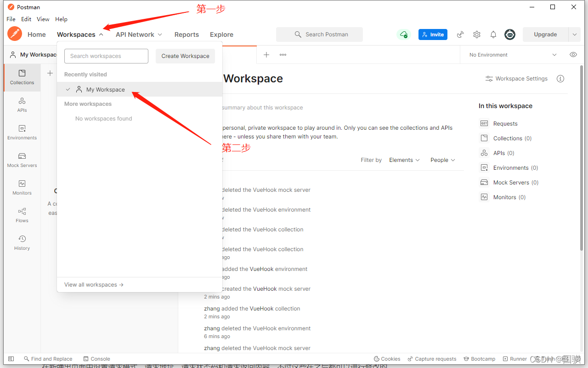Open Capture requests in status bar
The width and height of the screenshot is (588, 368).
[432, 359]
